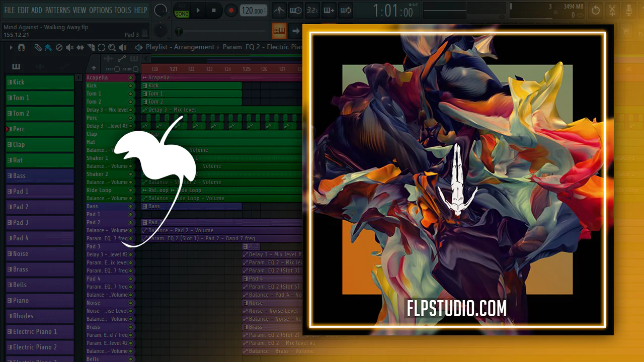
Task: Click the overdub icon
Action: (329, 10)
